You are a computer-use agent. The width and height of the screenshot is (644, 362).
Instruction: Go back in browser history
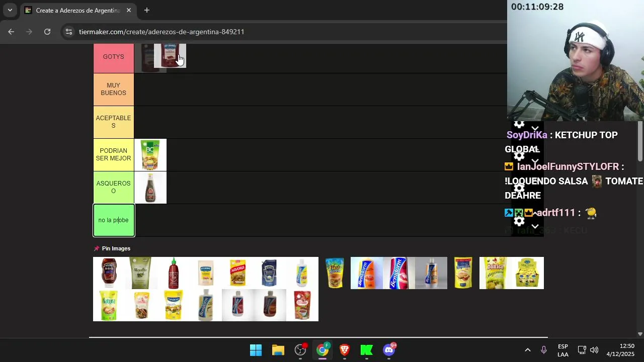coord(11,32)
